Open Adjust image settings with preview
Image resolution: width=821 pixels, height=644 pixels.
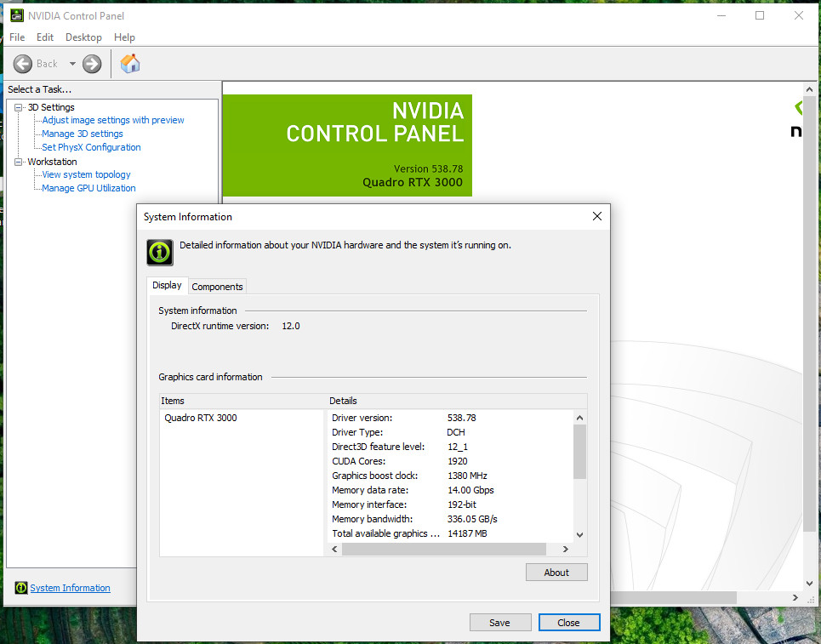click(113, 120)
